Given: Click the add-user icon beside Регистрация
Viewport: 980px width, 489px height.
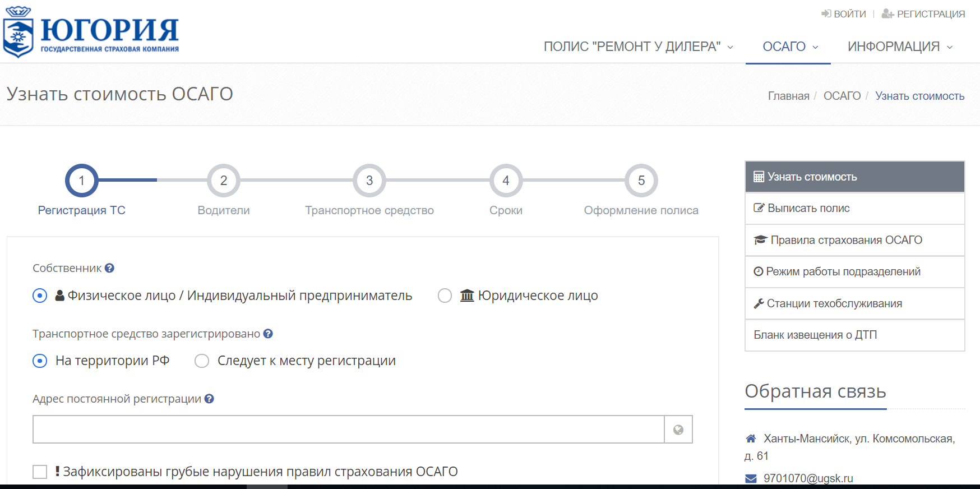Looking at the screenshot, I should [887, 13].
